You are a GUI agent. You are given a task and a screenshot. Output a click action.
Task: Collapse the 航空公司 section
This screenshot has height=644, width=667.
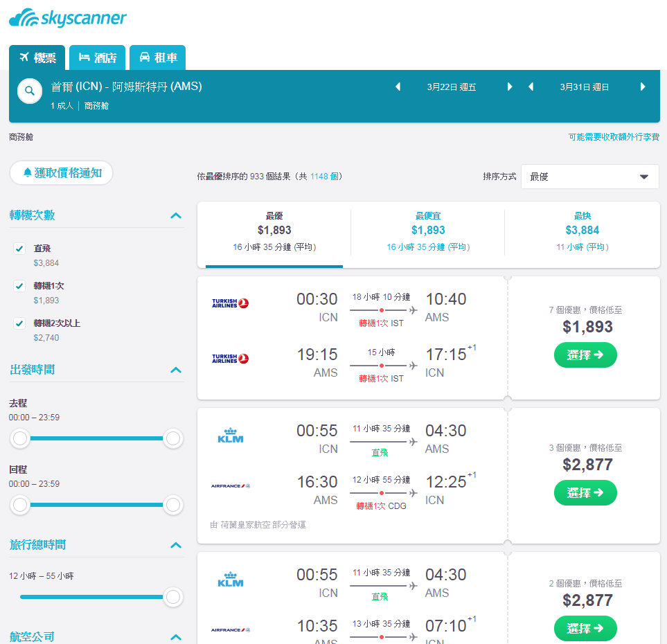176,637
